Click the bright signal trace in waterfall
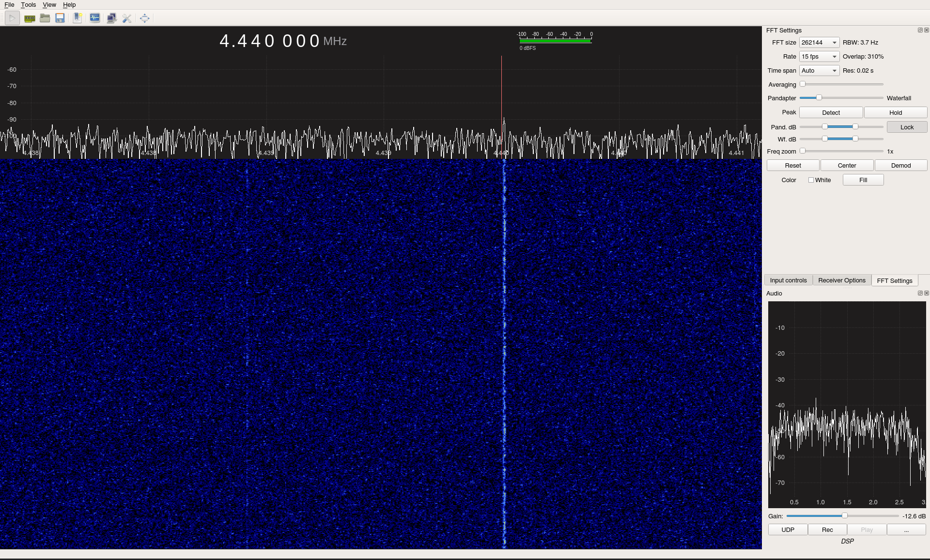This screenshot has height=560, width=930. 504,354
